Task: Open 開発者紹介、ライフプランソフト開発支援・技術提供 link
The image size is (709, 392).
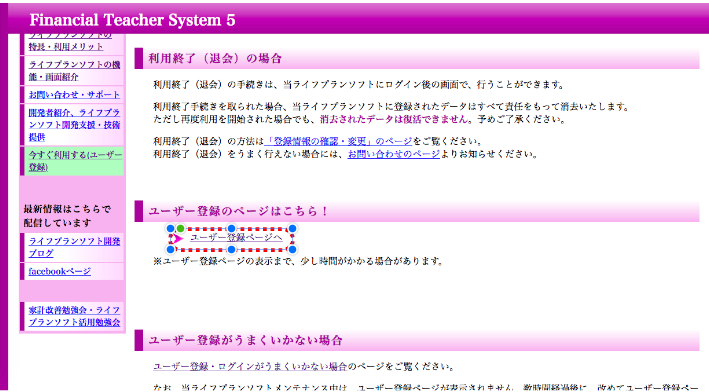Action: click(x=74, y=124)
